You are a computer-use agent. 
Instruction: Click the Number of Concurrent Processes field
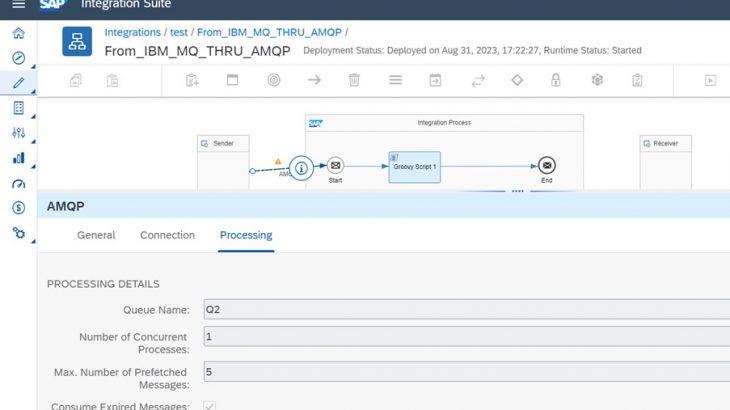466,336
